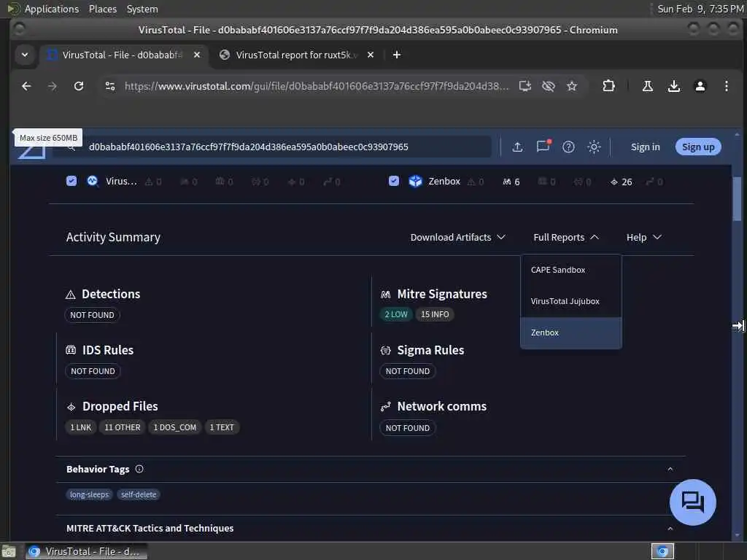Screen dimensions: 747x560
Task: Click the VirusTotal upload file icon
Action: [x=517, y=147]
